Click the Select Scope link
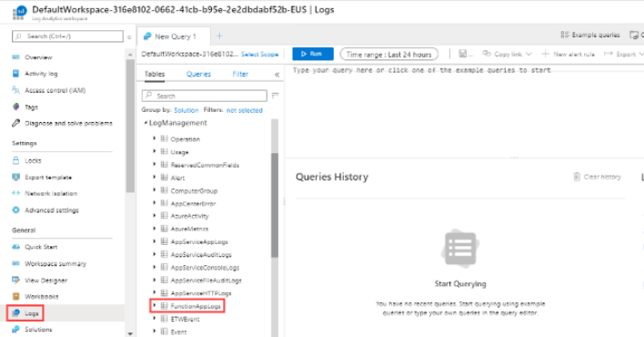This screenshot has height=337, width=644. (x=259, y=55)
